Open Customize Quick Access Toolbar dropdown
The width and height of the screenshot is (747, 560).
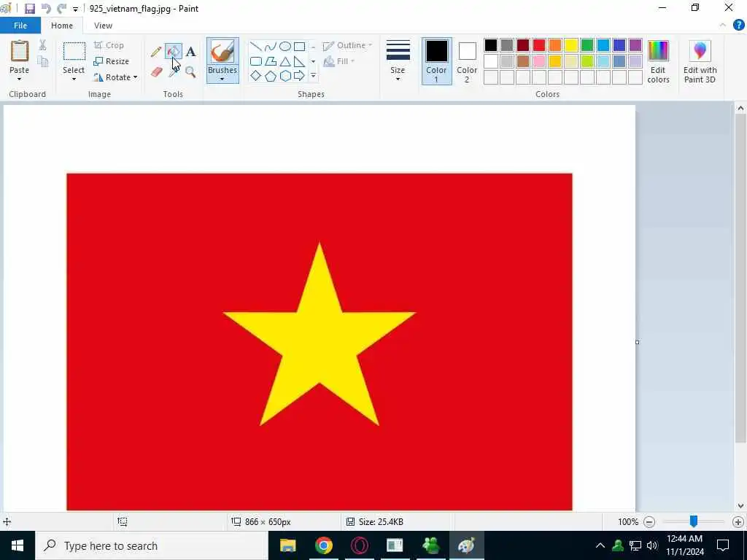[75, 9]
